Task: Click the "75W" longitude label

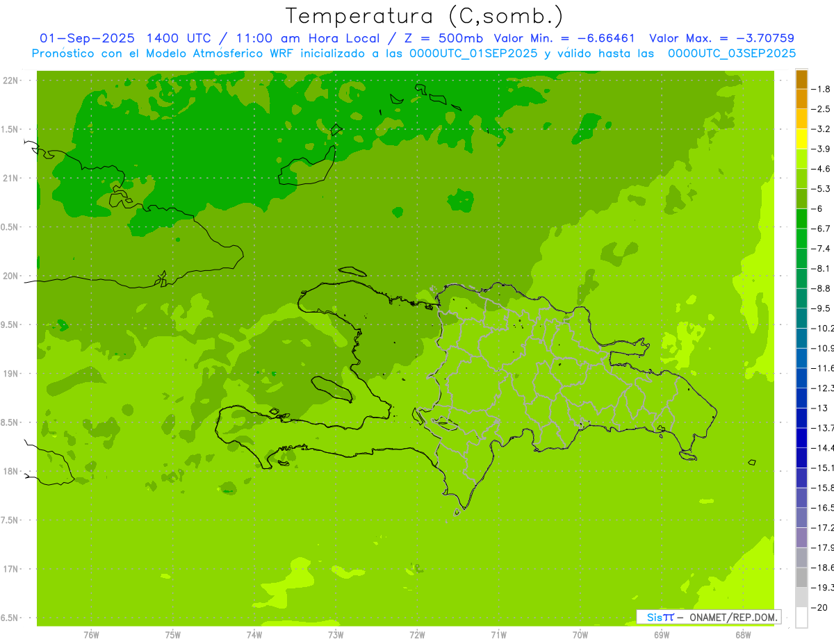Action: [x=173, y=635]
